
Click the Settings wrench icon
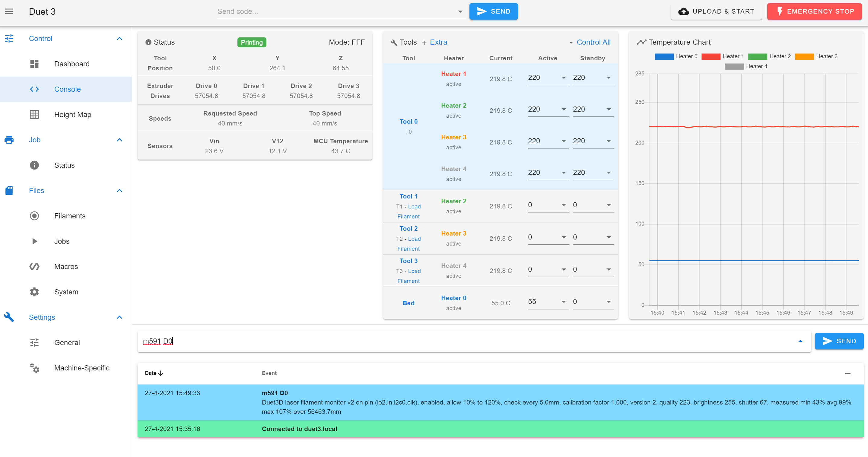point(9,317)
